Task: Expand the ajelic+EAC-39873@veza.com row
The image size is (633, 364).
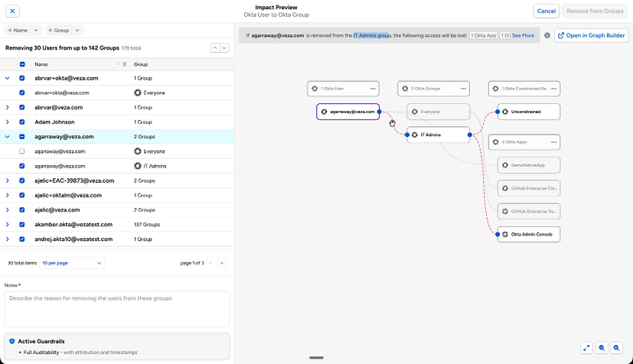Action: tap(7, 180)
